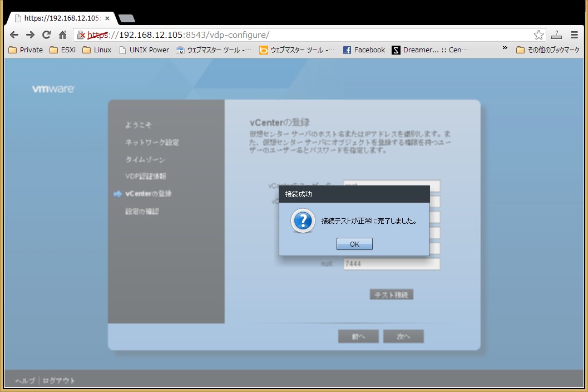The image size is (588, 392).
Task: Open the UNIX Power bookmark
Action: coord(144,50)
